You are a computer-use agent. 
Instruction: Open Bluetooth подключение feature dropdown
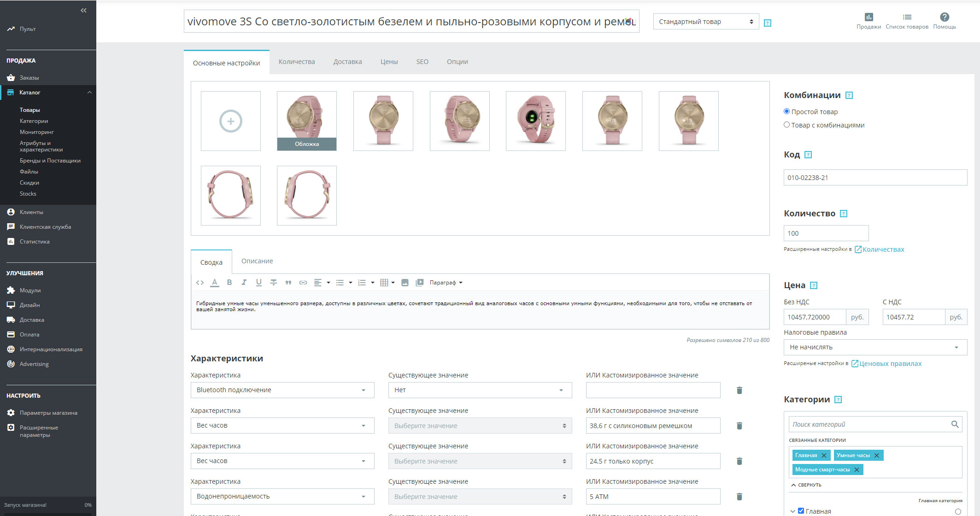coord(282,390)
